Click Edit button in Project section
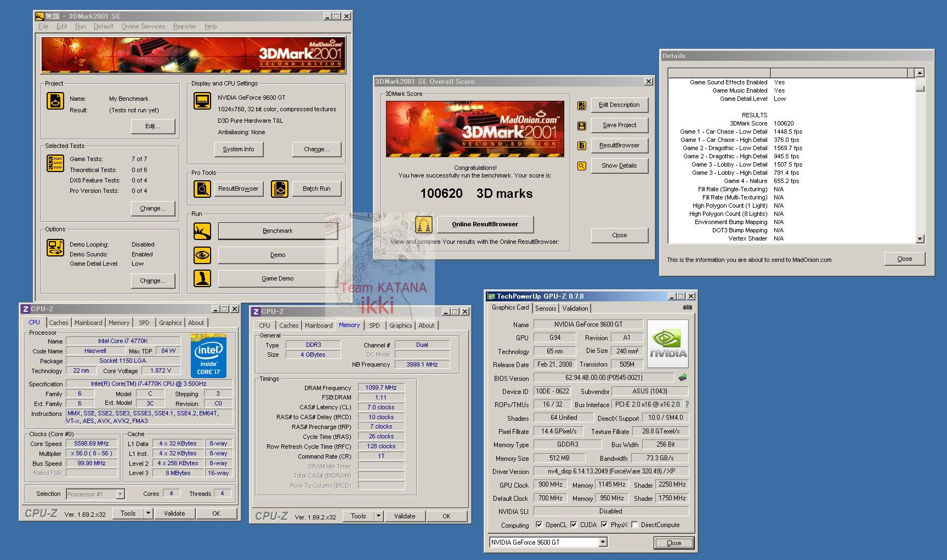The image size is (947, 560). 153,127
